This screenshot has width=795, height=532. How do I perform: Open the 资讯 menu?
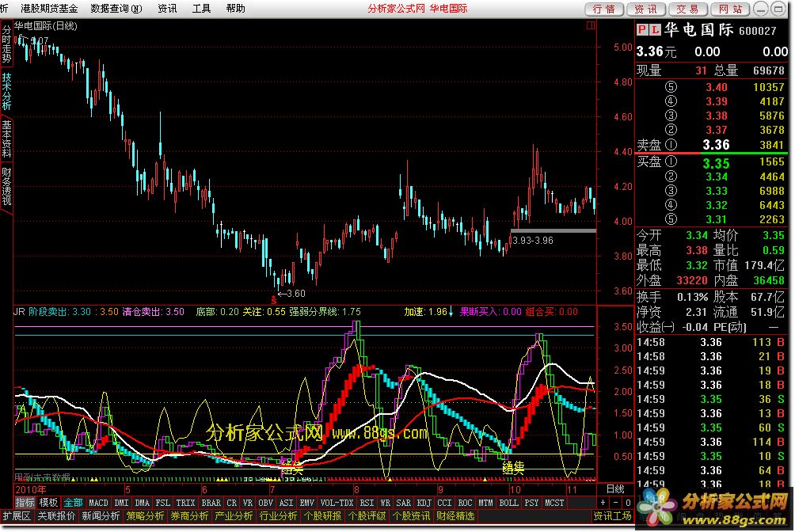click(167, 8)
